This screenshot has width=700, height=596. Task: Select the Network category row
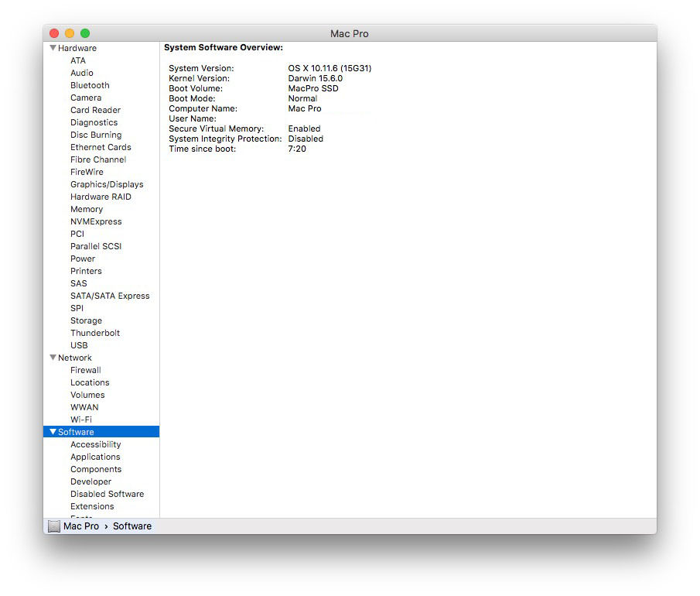(x=101, y=358)
